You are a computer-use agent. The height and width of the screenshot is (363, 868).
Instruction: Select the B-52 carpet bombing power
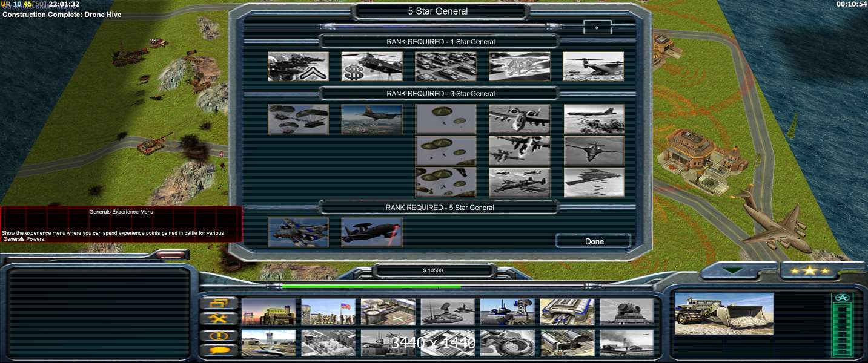pos(594,119)
